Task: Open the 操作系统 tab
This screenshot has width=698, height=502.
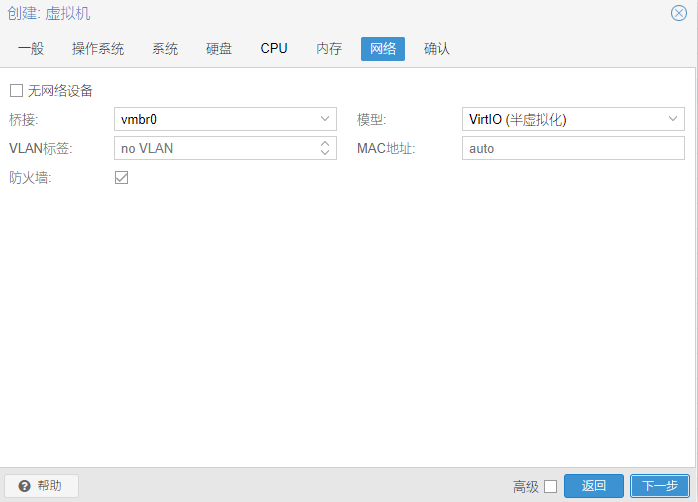Action: [x=98, y=49]
